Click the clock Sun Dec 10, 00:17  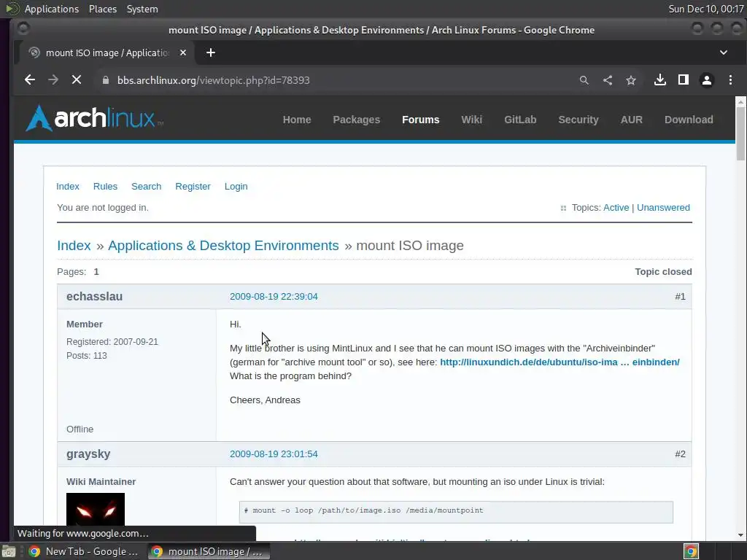(705, 9)
